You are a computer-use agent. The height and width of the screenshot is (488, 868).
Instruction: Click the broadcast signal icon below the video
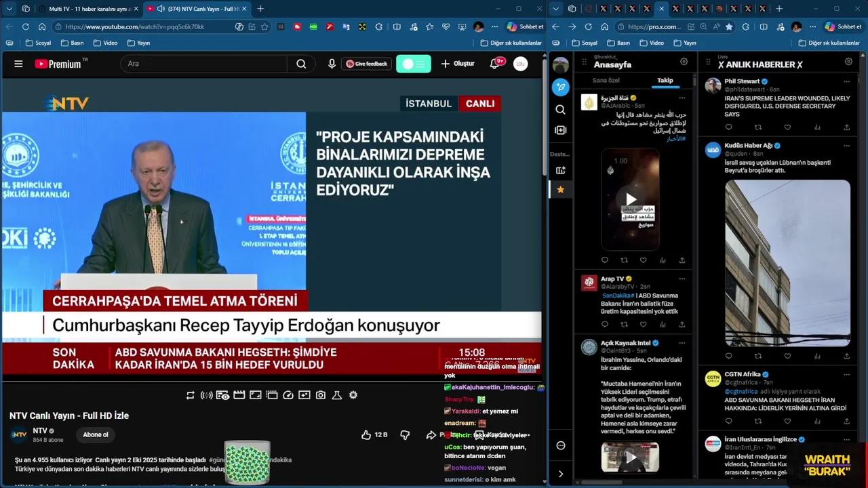pyautogui.click(x=207, y=395)
